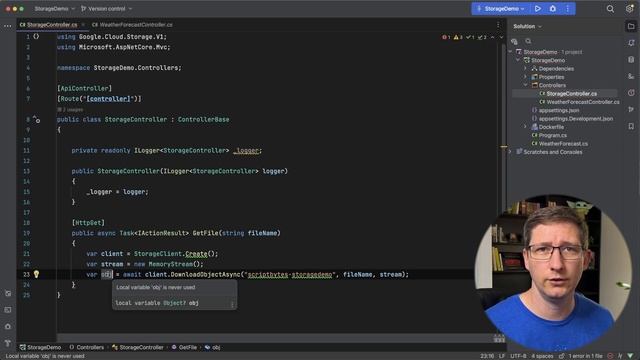Click the quick-fix lightbulb on line 23
The width and height of the screenshot is (640, 360).
coord(36,274)
